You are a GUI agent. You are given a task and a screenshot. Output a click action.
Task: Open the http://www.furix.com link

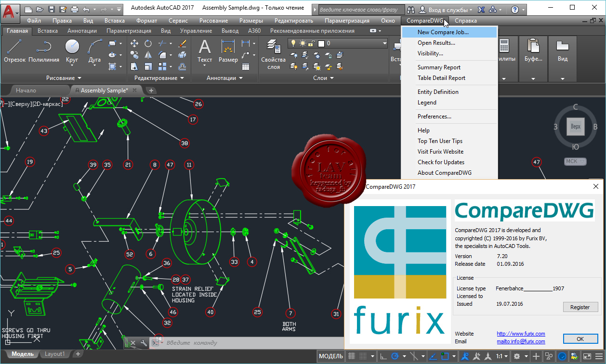pos(521,334)
